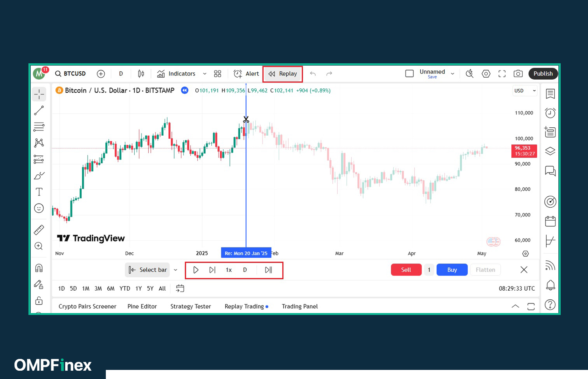Image resolution: width=588 pixels, height=379 pixels.
Task: Undo the last chart action
Action: tap(313, 74)
